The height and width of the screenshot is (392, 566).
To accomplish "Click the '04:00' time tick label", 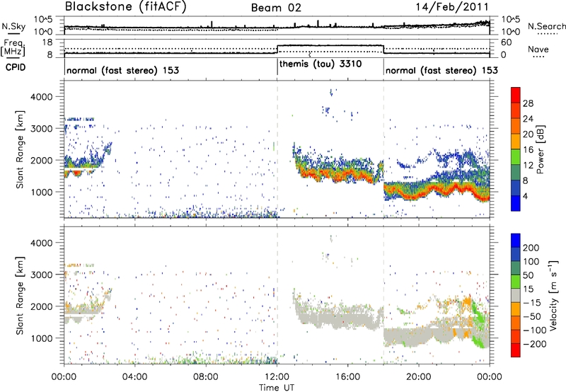I will (135, 377).
